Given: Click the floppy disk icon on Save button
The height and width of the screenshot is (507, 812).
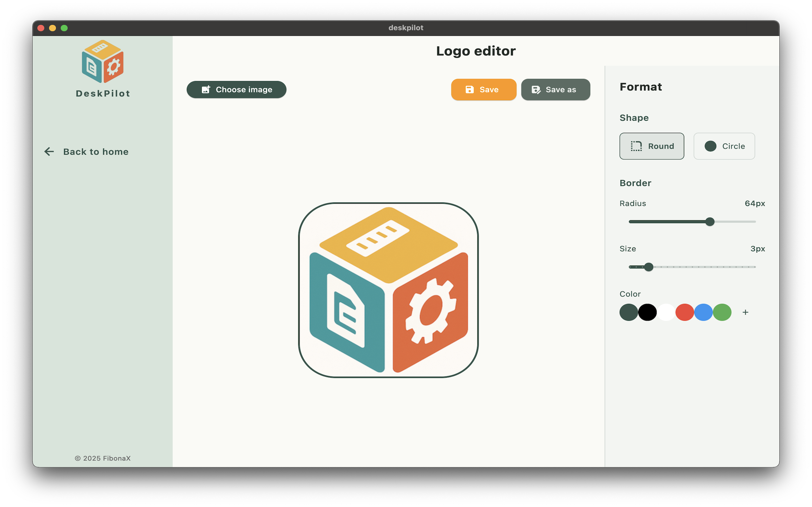Looking at the screenshot, I should [469, 90].
